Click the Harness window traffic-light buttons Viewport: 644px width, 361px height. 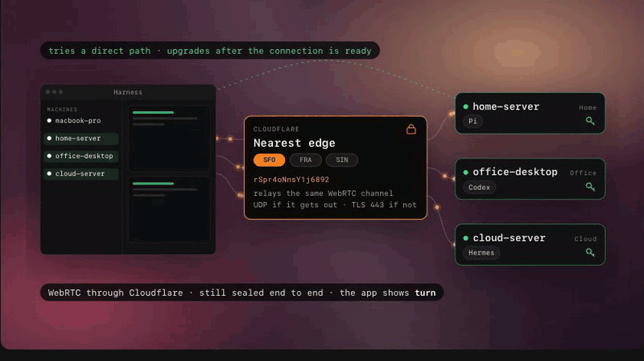point(54,92)
